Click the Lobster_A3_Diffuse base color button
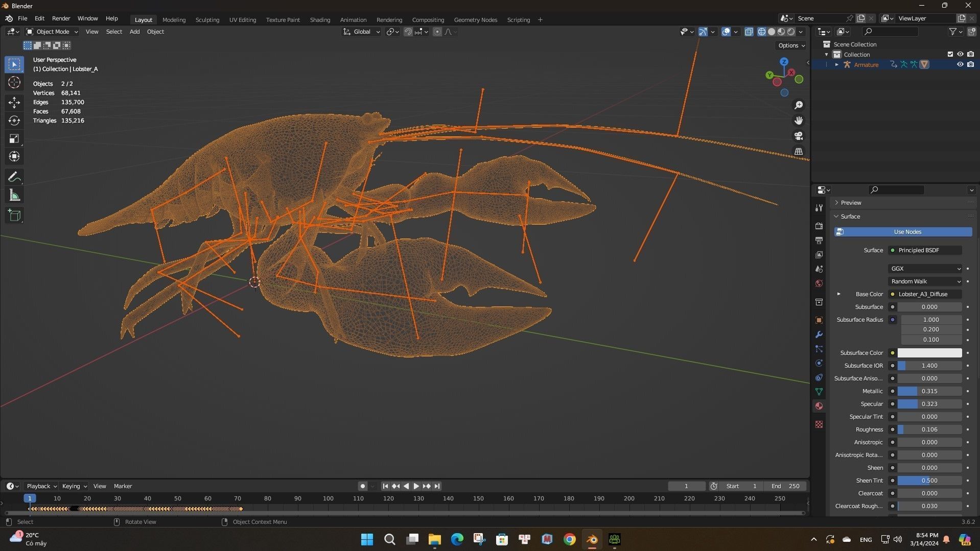The image size is (980, 551). click(925, 294)
